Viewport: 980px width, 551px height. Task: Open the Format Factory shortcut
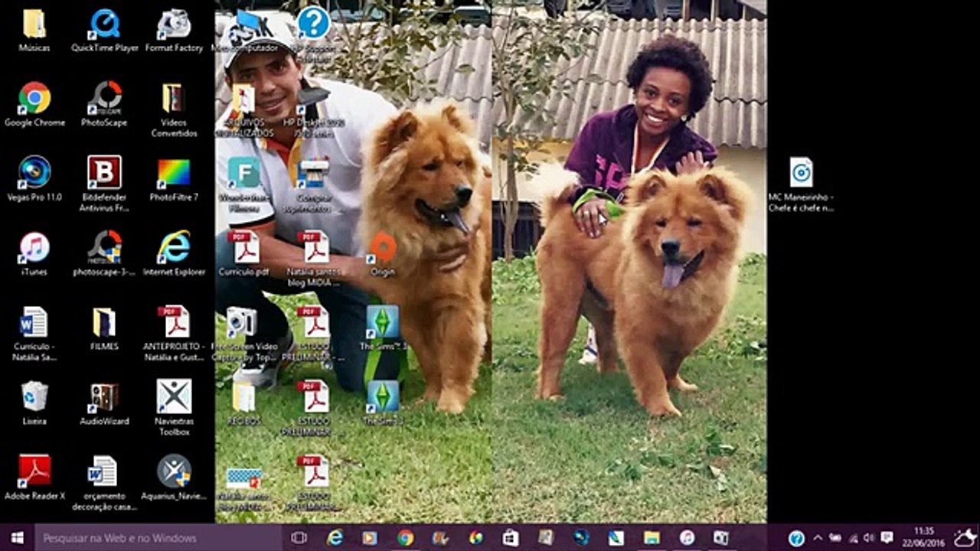click(174, 31)
